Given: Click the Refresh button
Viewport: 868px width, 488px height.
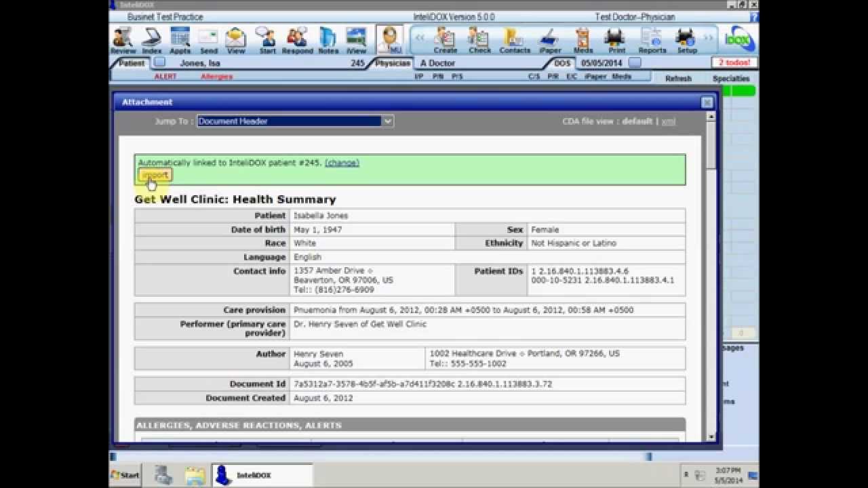Looking at the screenshot, I should 678,79.
